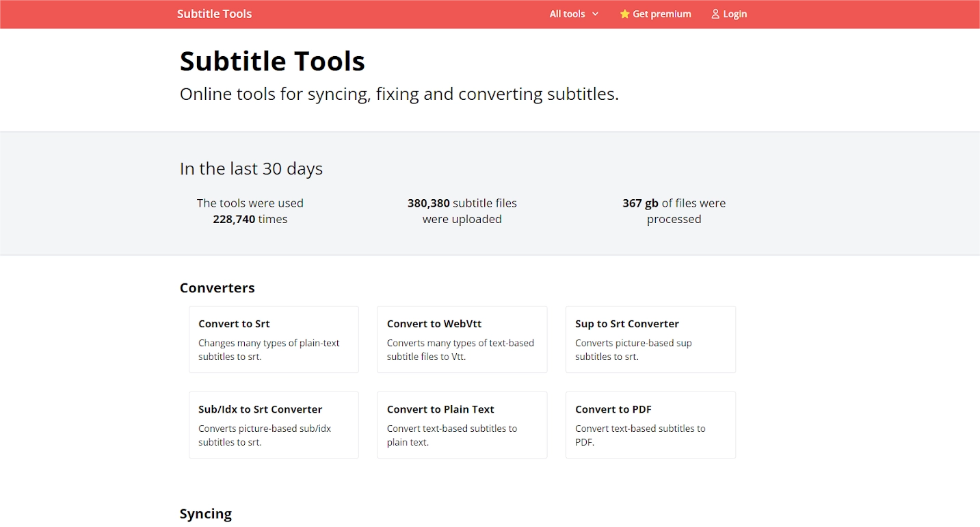The height and width of the screenshot is (527, 980).
Task: Click the 228,740 times usage stat
Action: (x=250, y=211)
